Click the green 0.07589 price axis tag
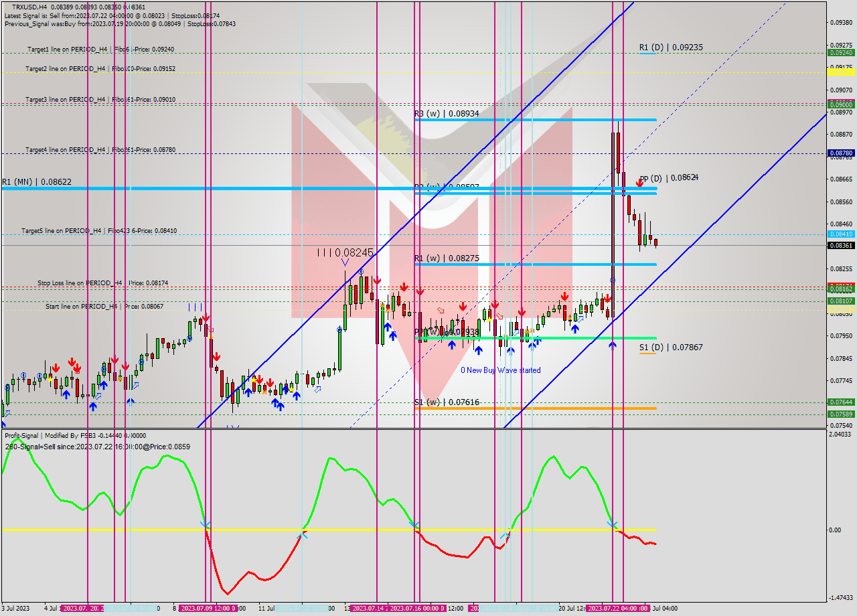 click(x=841, y=414)
